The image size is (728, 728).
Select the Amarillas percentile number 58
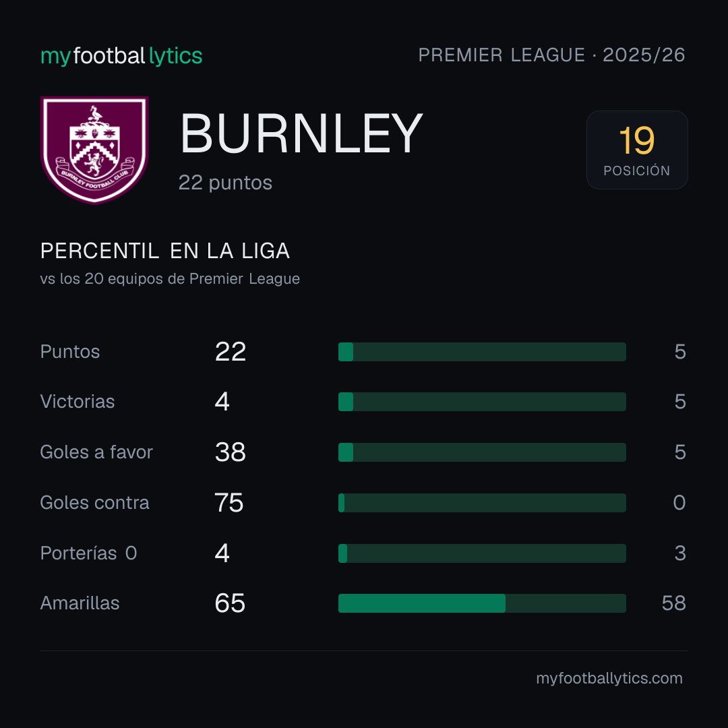pyautogui.click(x=673, y=603)
